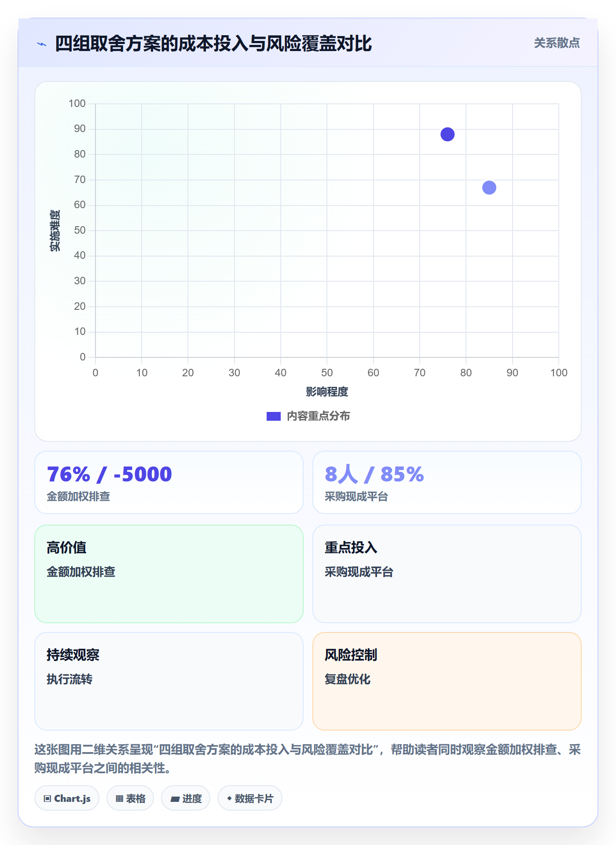Image resolution: width=616 pixels, height=845 pixels.
Task: Select the 数据卡片 tag
Action: click(x=250, y=798)
